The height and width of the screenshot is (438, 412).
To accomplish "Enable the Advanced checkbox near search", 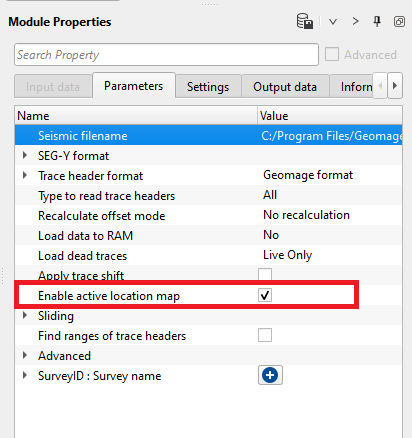I will 332,54.
